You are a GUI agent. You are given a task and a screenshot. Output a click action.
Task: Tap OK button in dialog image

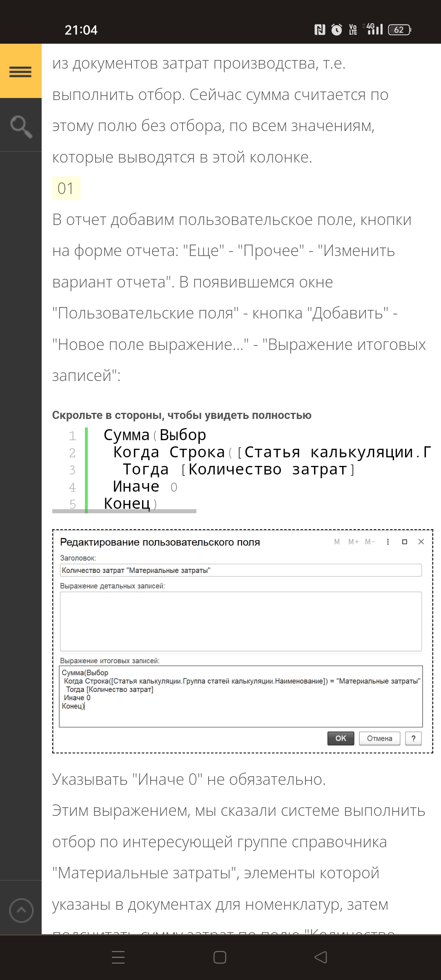click(x=341, y=738)
